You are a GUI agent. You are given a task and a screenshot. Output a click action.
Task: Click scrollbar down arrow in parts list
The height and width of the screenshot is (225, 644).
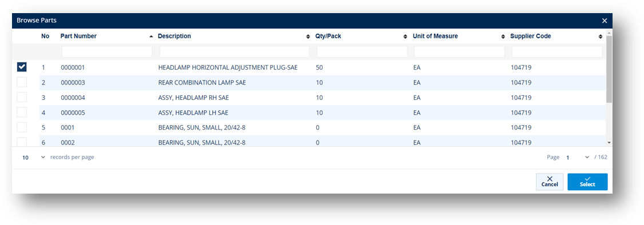(609, 142)
